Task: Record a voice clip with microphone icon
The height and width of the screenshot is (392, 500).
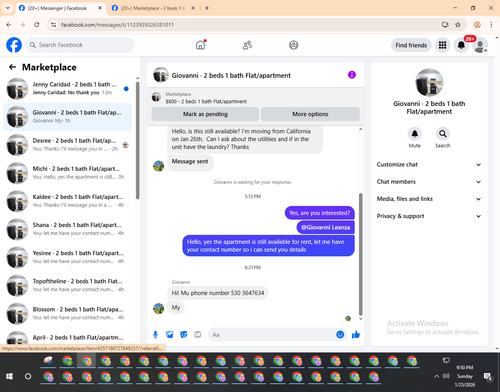Action: tap(155, 334)
